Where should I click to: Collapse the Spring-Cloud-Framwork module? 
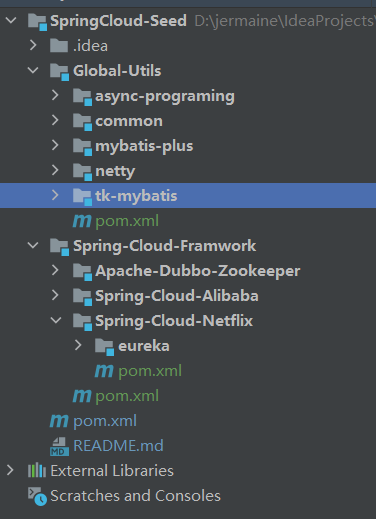tap(33, 245)
